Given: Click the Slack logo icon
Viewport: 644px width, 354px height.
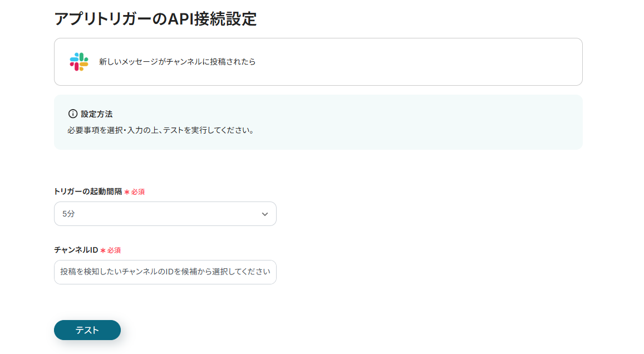Looking at the screenshot, I should 79,62.
